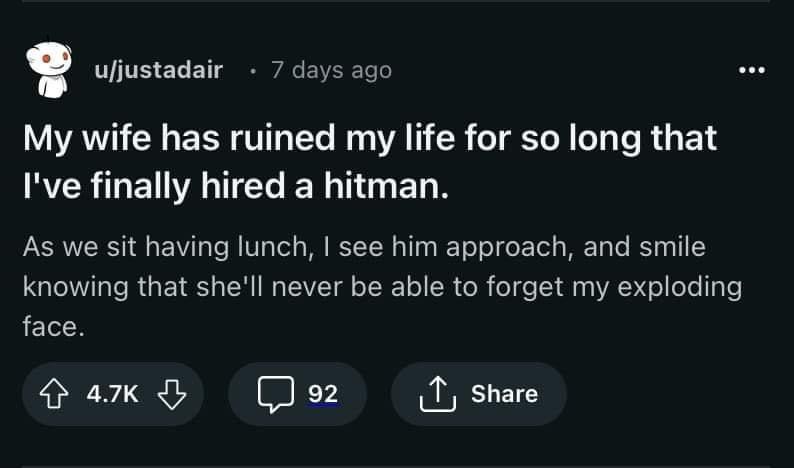Click the word "face." ending the post
The height and width of the screenshot is (468, 794).
[x=52, y=327]
